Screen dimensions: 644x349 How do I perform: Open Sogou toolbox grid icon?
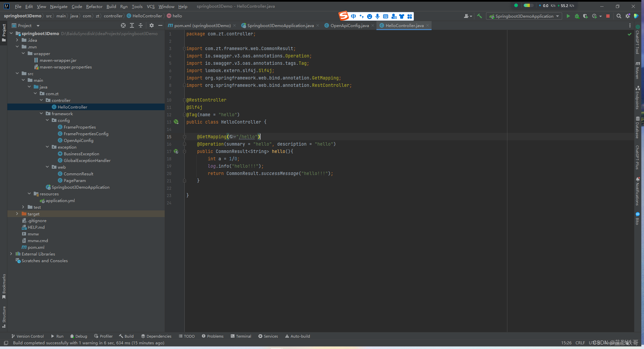[x=410, y=16]
